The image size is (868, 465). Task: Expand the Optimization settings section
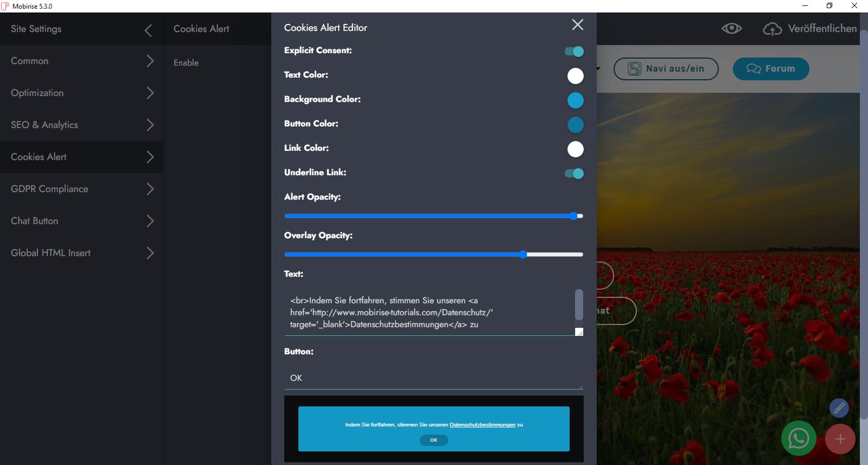point(81,93)
